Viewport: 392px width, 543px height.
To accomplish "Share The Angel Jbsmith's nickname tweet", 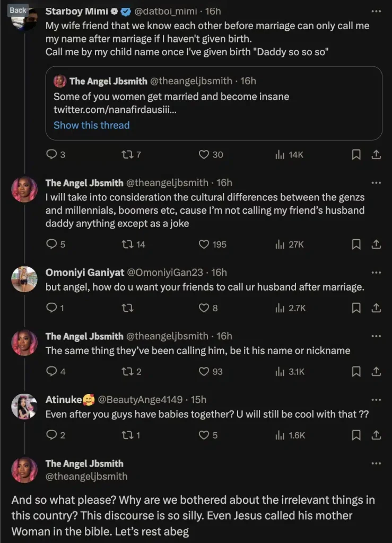I will tap(377, 371).
